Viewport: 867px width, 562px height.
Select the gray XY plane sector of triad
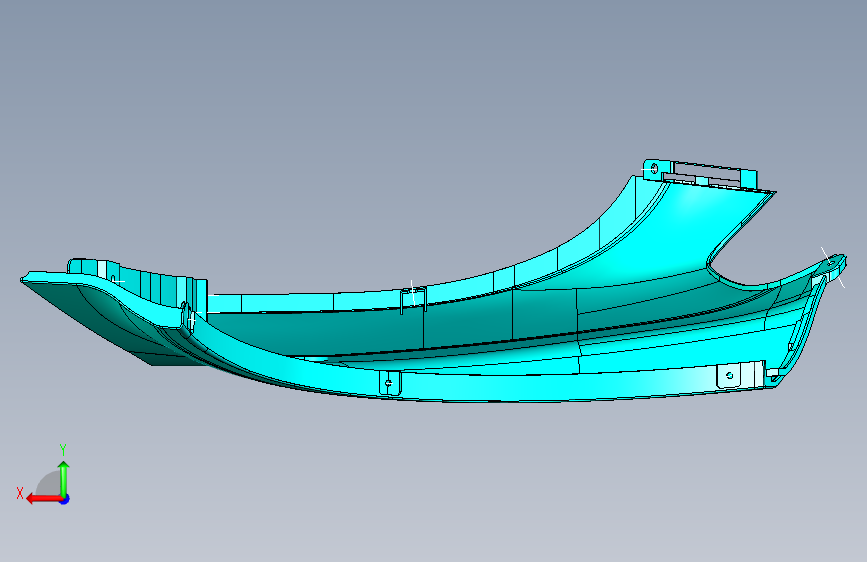coord(49,483)
